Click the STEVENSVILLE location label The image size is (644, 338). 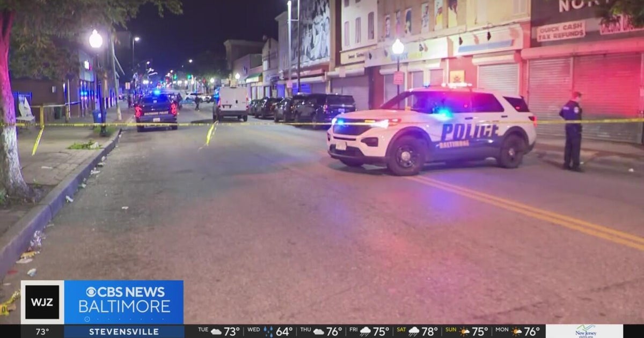pos(123,332)
